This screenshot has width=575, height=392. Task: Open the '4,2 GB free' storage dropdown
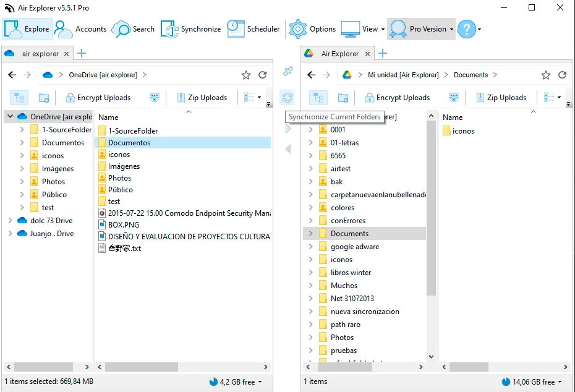236,381
